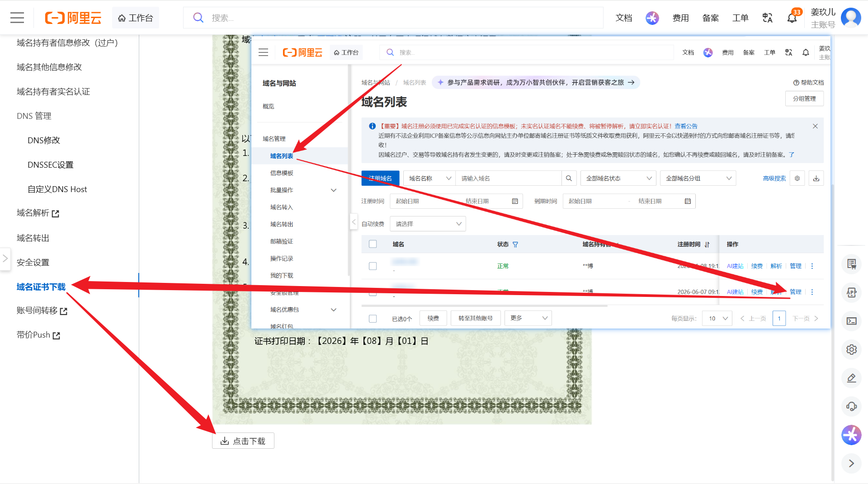Open 域名转出 in the outer left sidebar
Viewport: 868px width, 484px height.
click(33, 238)
